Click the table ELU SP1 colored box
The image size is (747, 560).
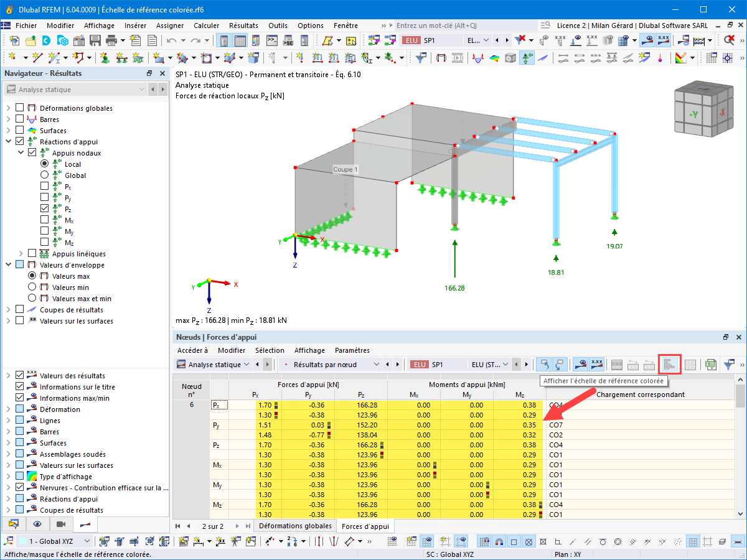[x=419, y=365]
